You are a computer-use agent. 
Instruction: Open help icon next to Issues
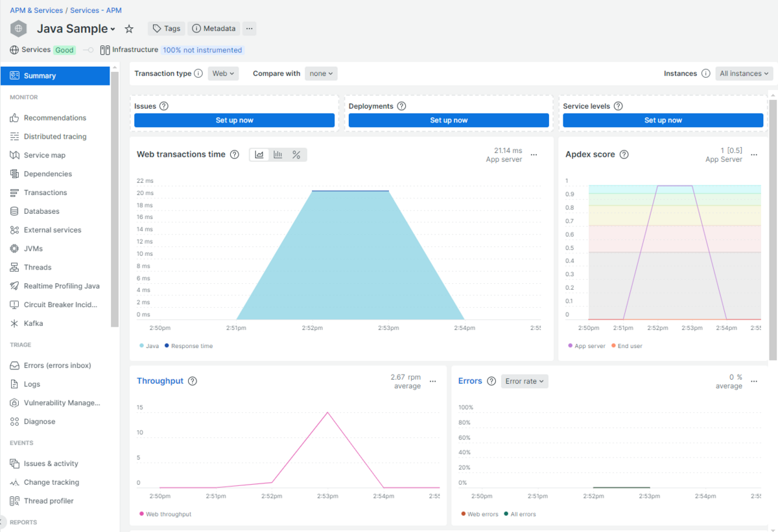[164, 106]
